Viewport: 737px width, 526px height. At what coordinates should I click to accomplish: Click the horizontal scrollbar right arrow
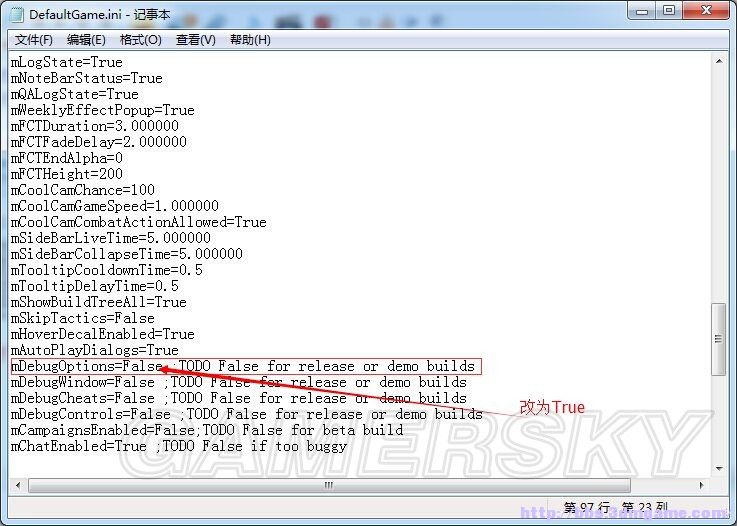pyautogui.click(x=699, y=485)
